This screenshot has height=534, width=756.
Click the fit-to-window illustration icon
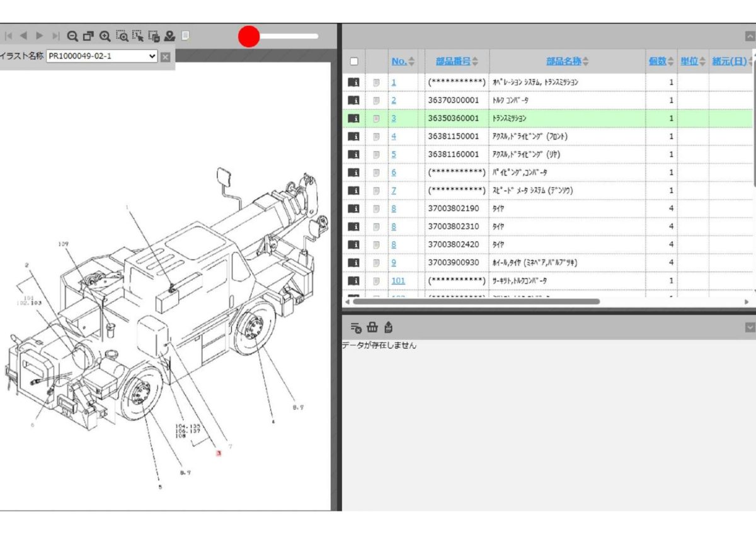coord(89,37)
